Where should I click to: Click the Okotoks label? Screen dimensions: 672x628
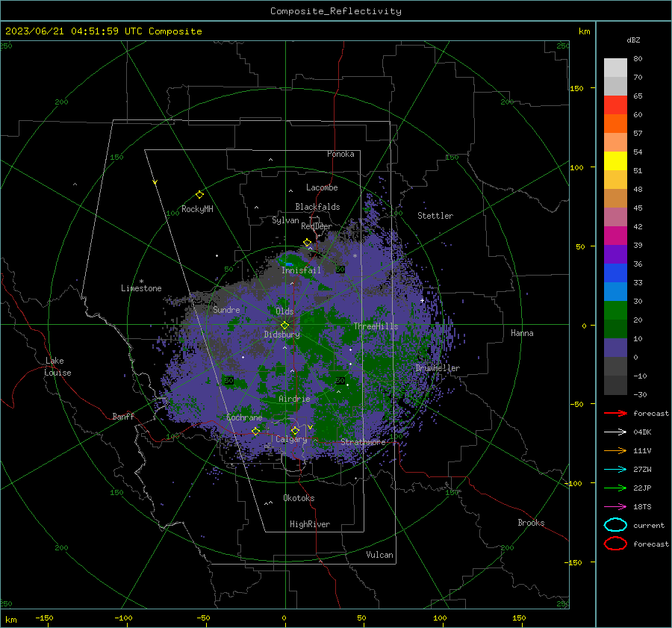[x=299, y=497]
